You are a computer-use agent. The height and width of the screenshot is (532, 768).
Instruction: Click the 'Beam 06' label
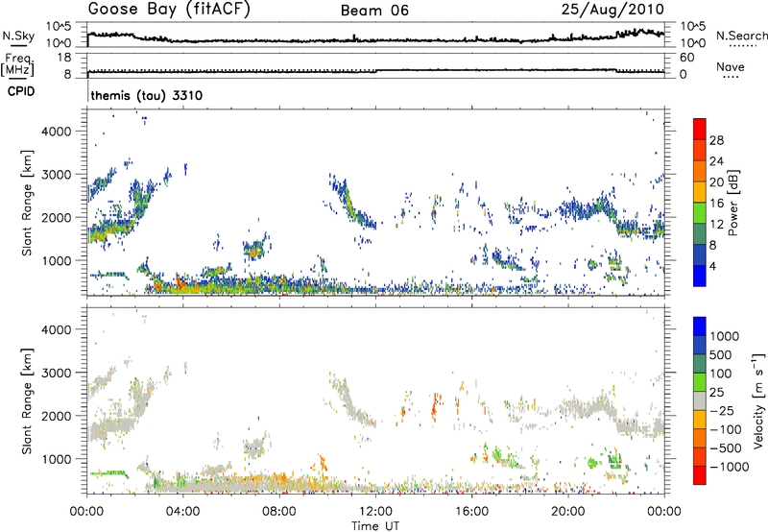374,11
